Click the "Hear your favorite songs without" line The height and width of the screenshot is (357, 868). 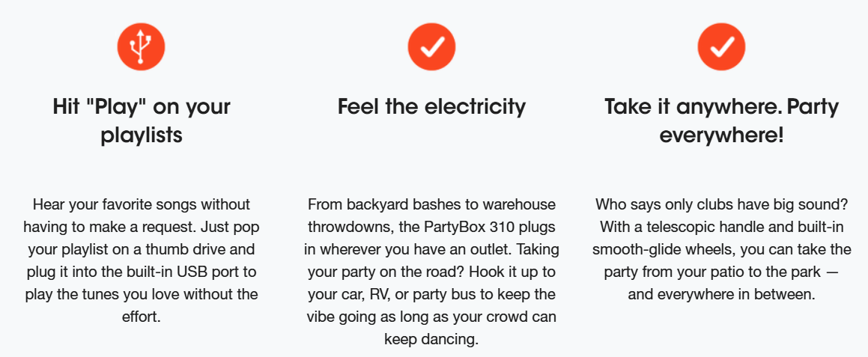pyautogui.click(x=141, y=204)
